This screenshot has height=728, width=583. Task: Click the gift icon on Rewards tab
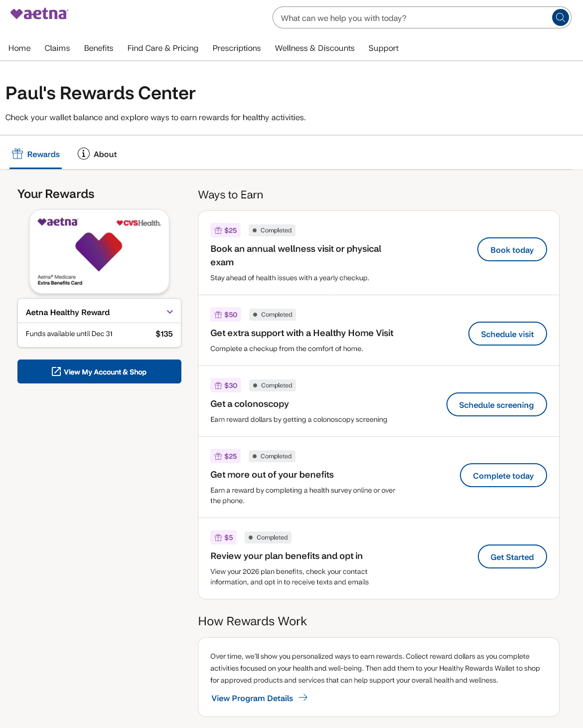click(17, 154)
